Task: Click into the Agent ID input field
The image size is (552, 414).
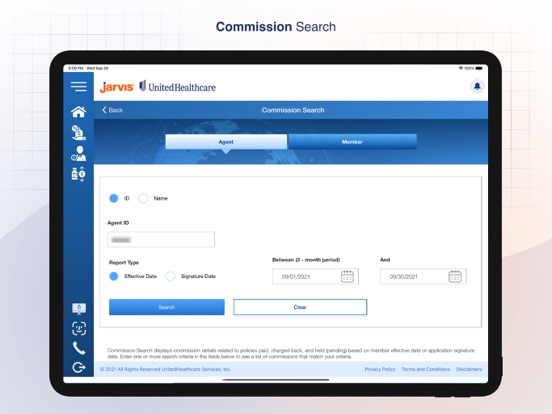Action: click(x=161, y=240)
